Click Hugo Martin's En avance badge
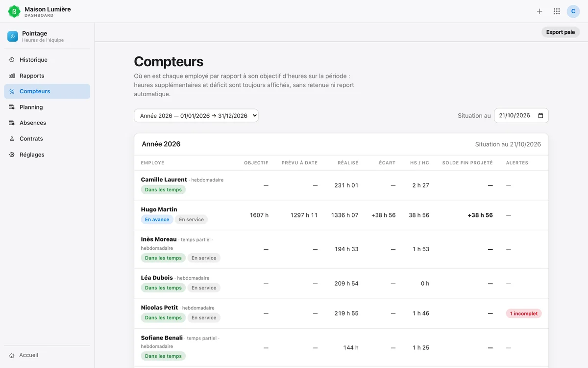 (x=157, y=220)
